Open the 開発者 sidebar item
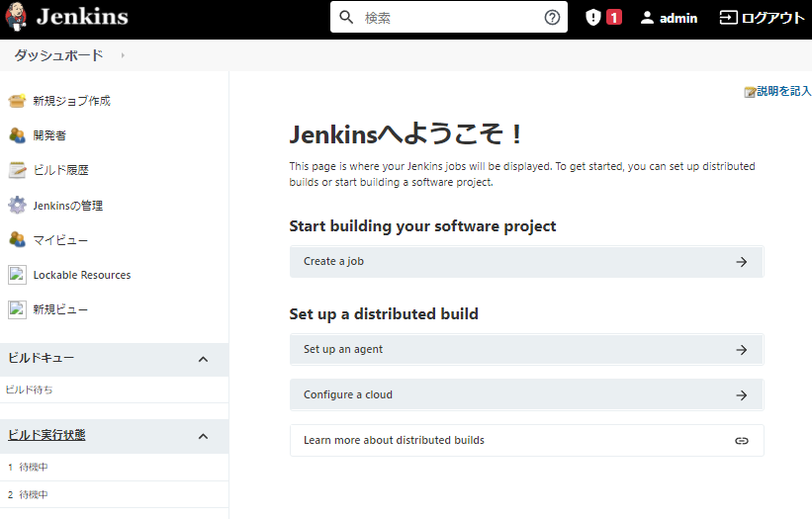 coord(49,135)
